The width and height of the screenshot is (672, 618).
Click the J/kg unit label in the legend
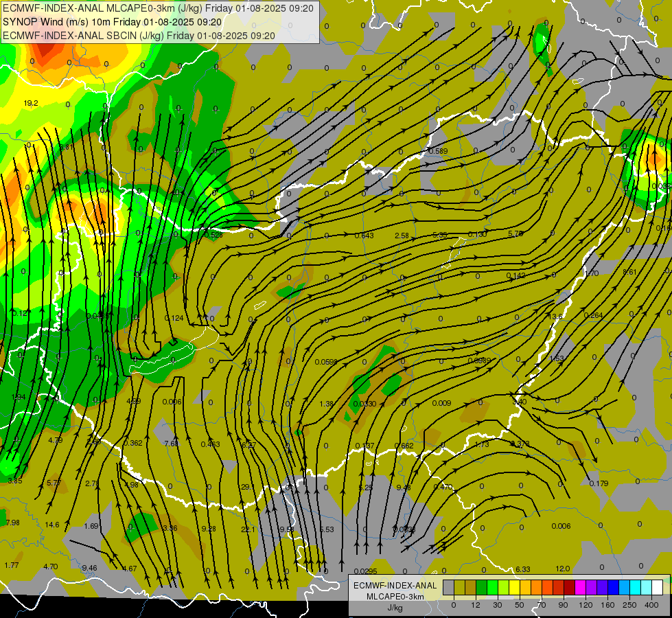point(395,608)
